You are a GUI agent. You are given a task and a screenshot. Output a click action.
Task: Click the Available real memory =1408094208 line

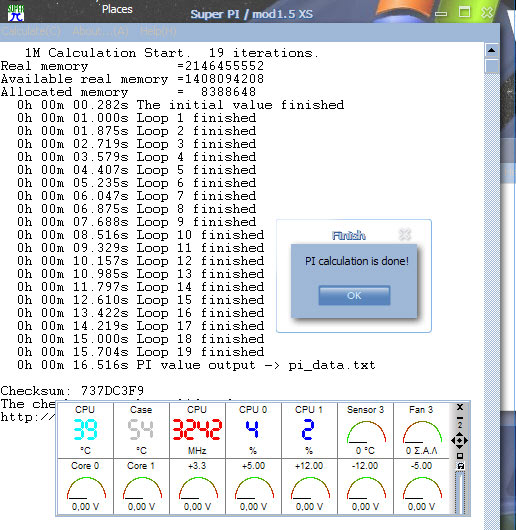coord(132,79)
